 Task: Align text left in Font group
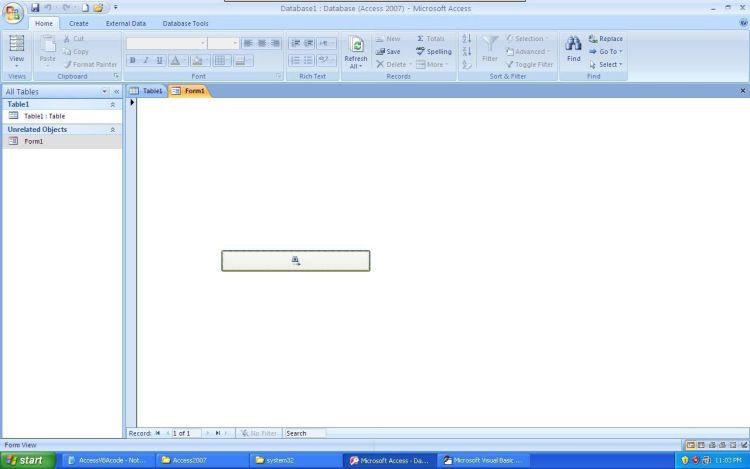click(248, 44)
